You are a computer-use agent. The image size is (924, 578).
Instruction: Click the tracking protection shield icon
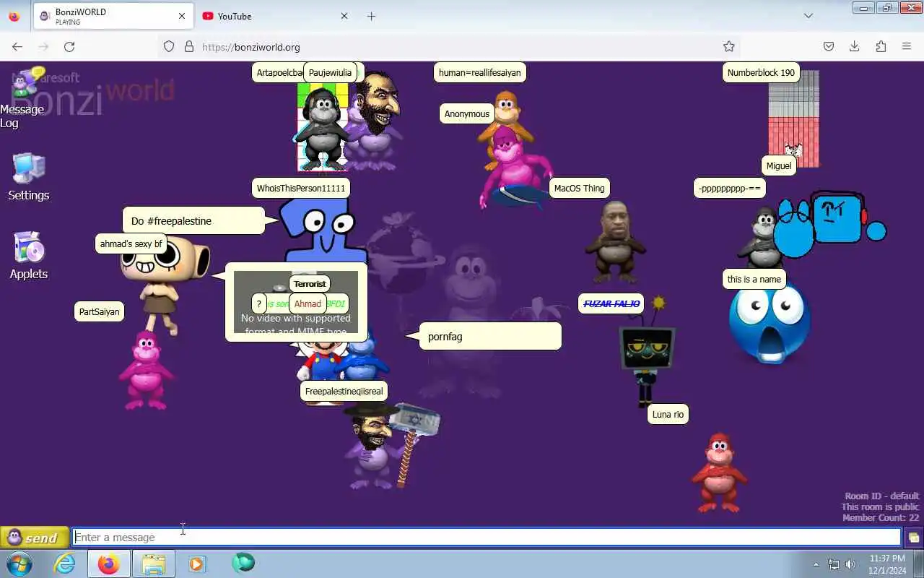point(169,46)
